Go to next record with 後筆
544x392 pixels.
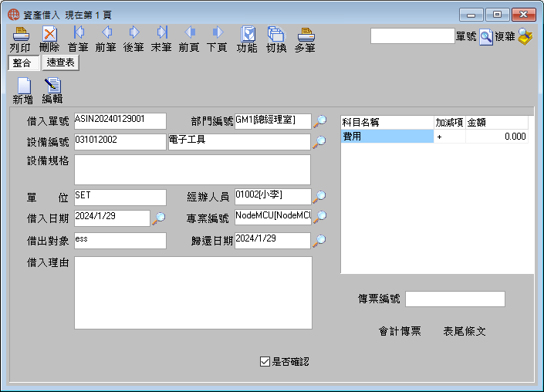134,33
